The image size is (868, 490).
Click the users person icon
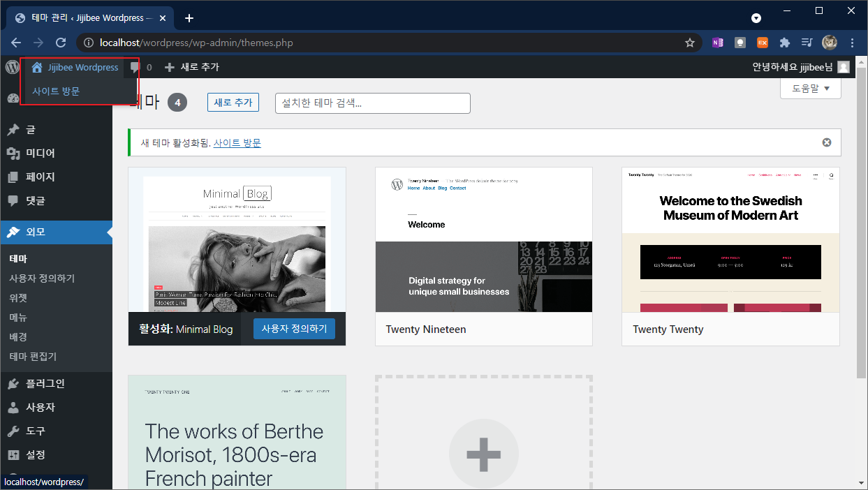click(13, 408)
